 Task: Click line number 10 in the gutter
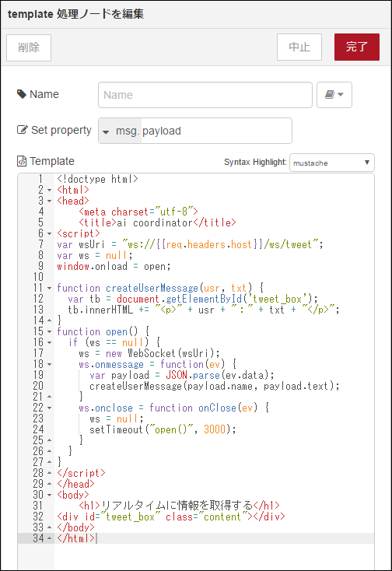click(x=39, y=277)
